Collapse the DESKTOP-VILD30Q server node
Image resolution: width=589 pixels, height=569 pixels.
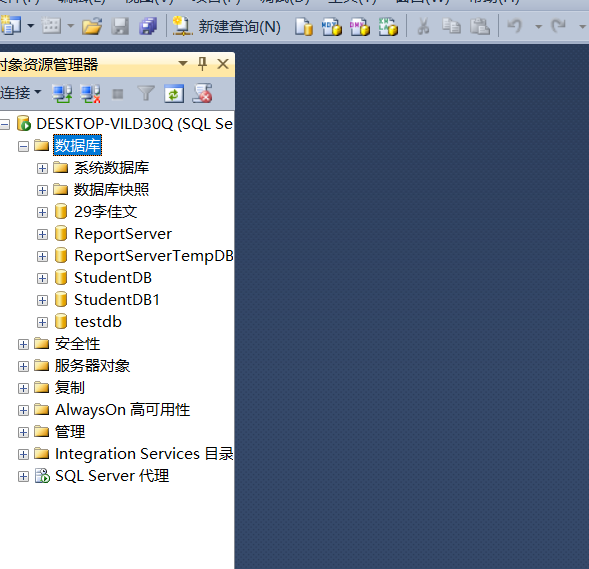coord(5,124)
